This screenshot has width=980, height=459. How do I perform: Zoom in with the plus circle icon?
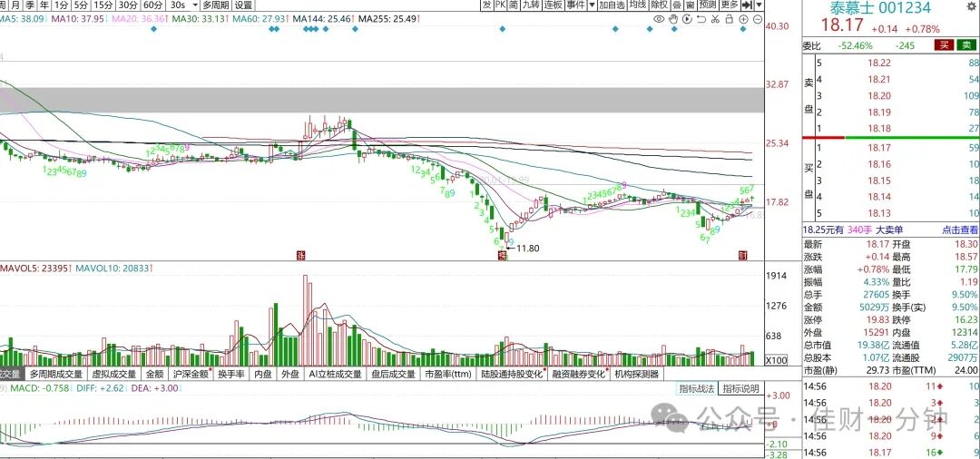(744, 19)
